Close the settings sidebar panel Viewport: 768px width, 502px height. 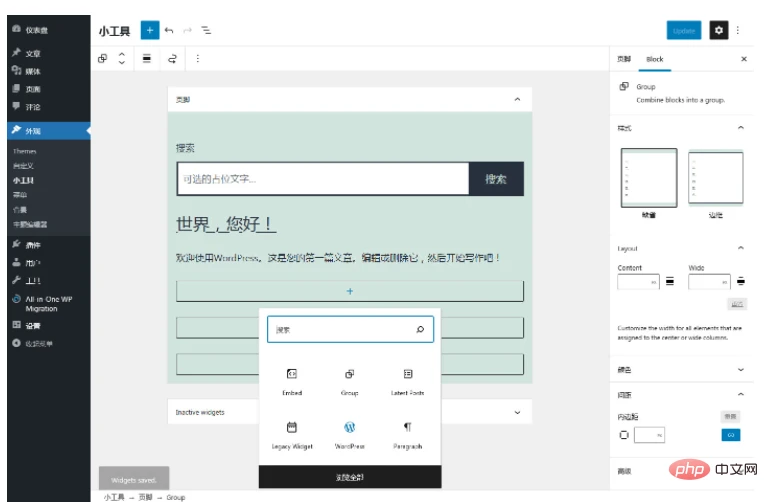(x=744, y=59)
